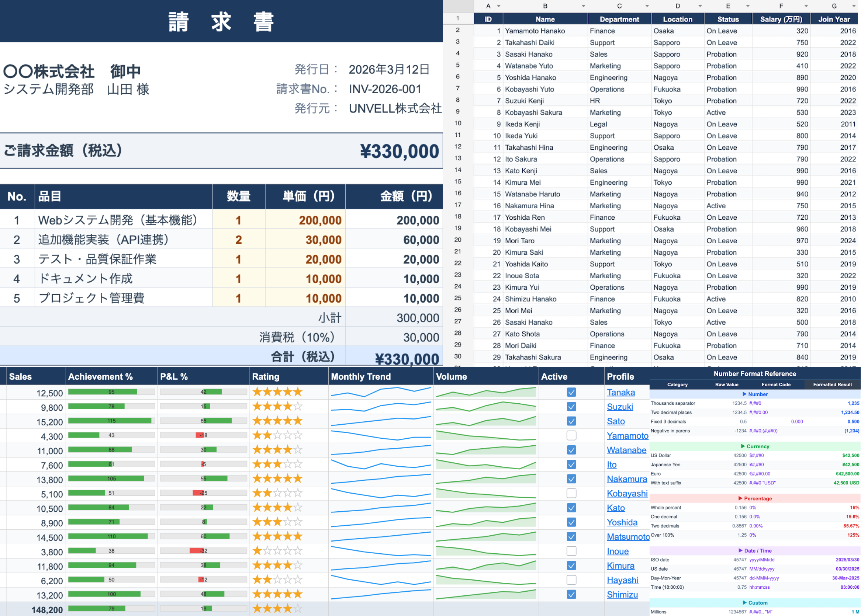
Task: Click the Achievement progress bar showing 115
Action: 111,421
